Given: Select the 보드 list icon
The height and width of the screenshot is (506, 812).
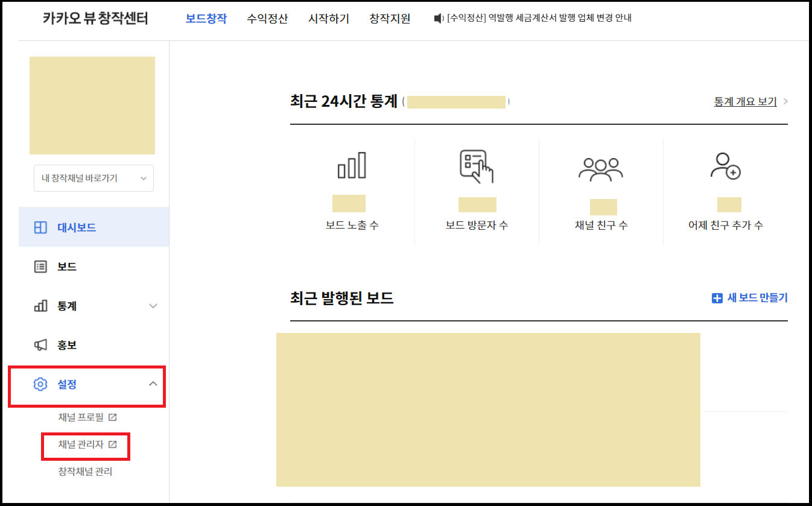Looking at the screenshot, I should tap(39, 266).
